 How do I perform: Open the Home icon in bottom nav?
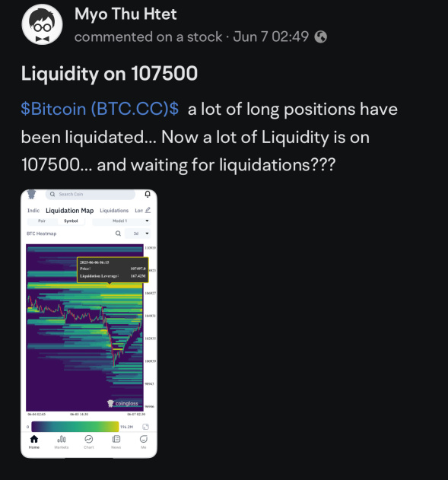pos(34,439)
